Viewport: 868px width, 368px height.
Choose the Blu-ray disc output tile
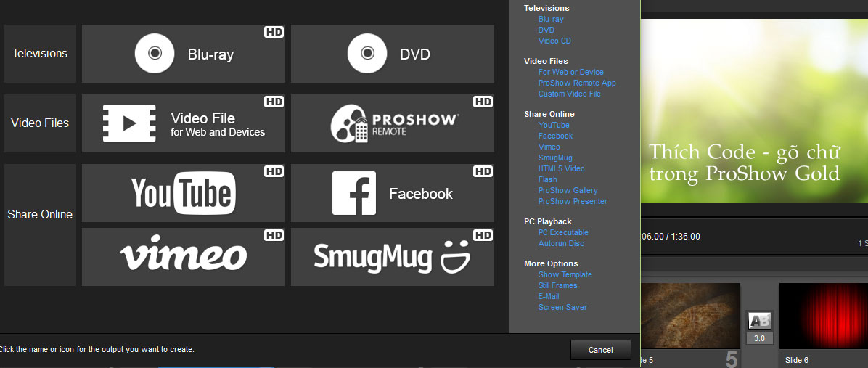click(x=183, y=54)
